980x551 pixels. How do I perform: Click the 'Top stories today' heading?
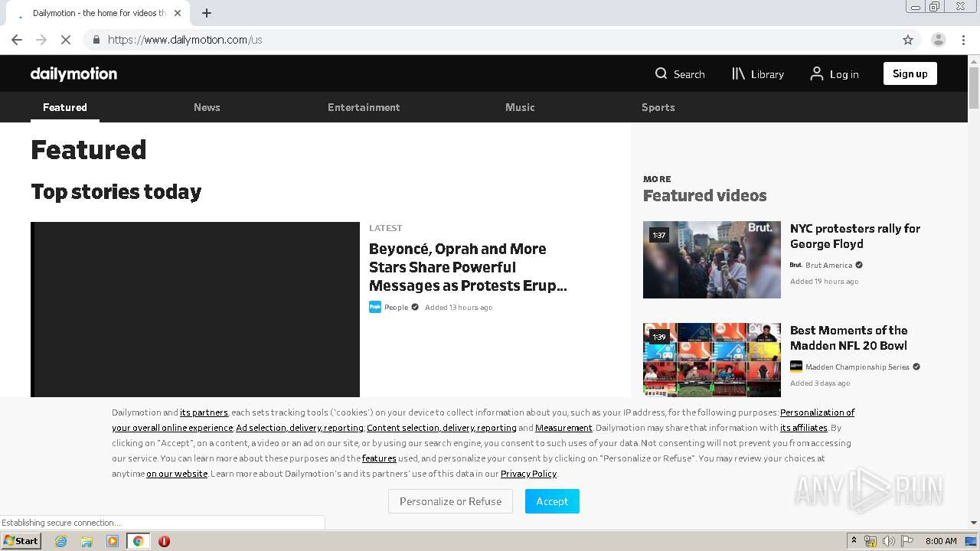(x=116, y=191)
